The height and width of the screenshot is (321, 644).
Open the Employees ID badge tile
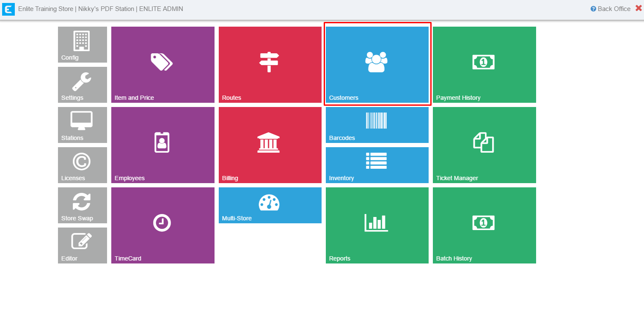pos(163,145)
